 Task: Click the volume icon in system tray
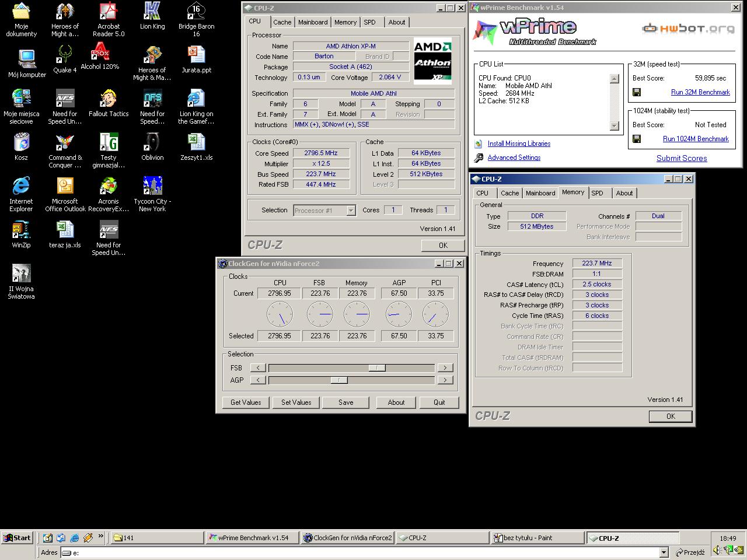click(x=717, y=550)
